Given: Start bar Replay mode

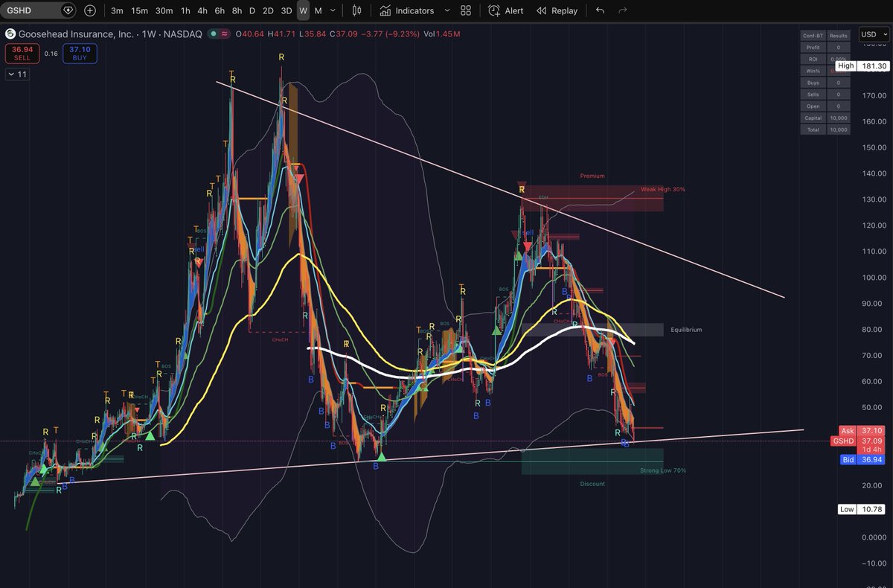Looking at the screenshot, I should pyautogui.click(x=557, y=10).
